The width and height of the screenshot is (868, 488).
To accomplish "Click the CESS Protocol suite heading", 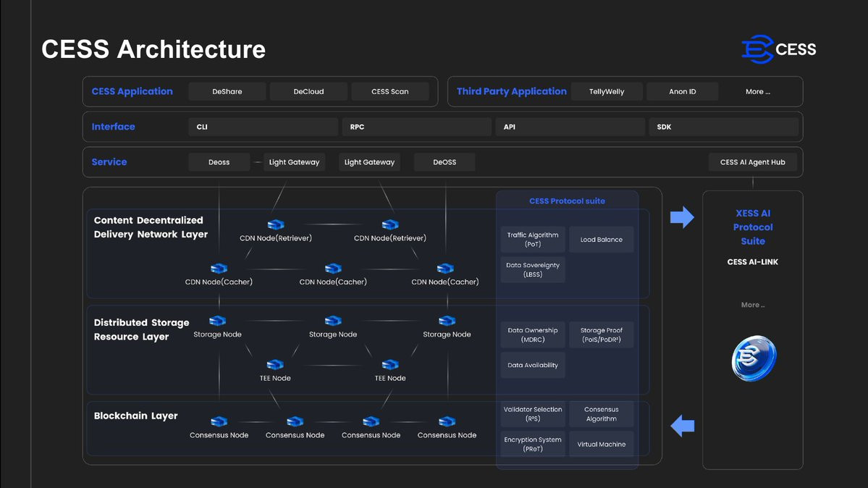I will [567, 201].
